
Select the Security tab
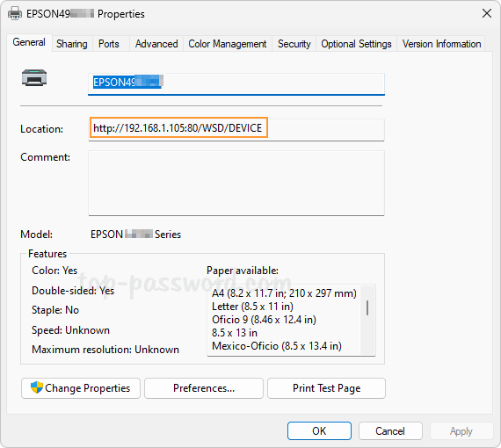coord(294,44)
